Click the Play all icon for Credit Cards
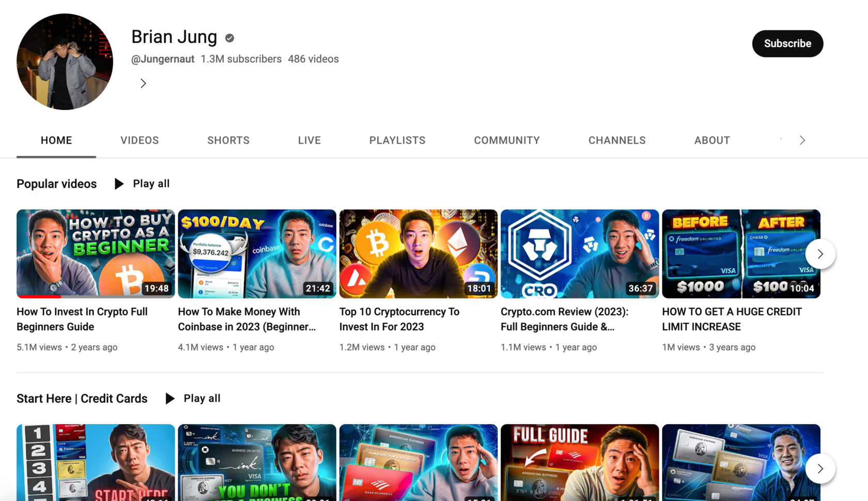868x501 pixels. click(x=169, y=399)
